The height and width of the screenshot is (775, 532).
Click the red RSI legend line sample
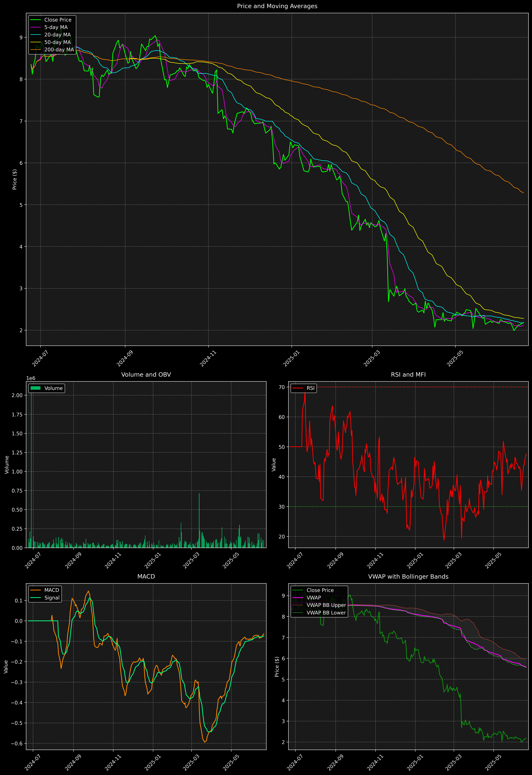[298, 388]
